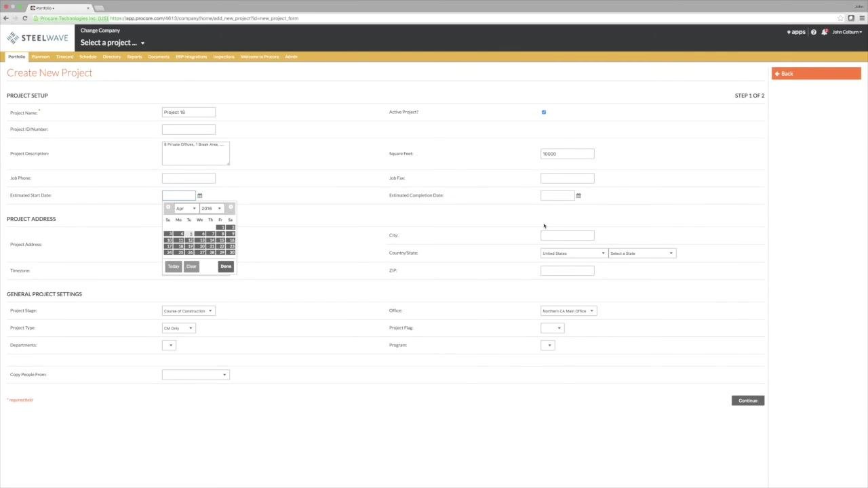
Task: Open the notifications bell icon
Action: pos(825,32)
